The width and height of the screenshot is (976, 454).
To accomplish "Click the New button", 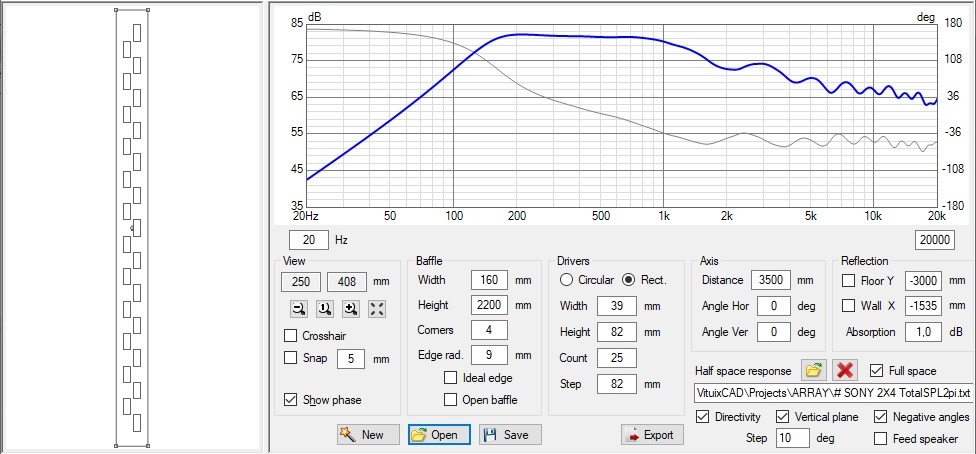I will coord(368,435).
